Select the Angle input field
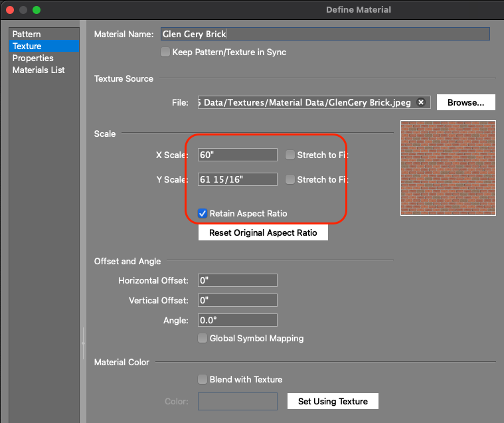This screenshot has height=423, width=504. click(237, 320)
